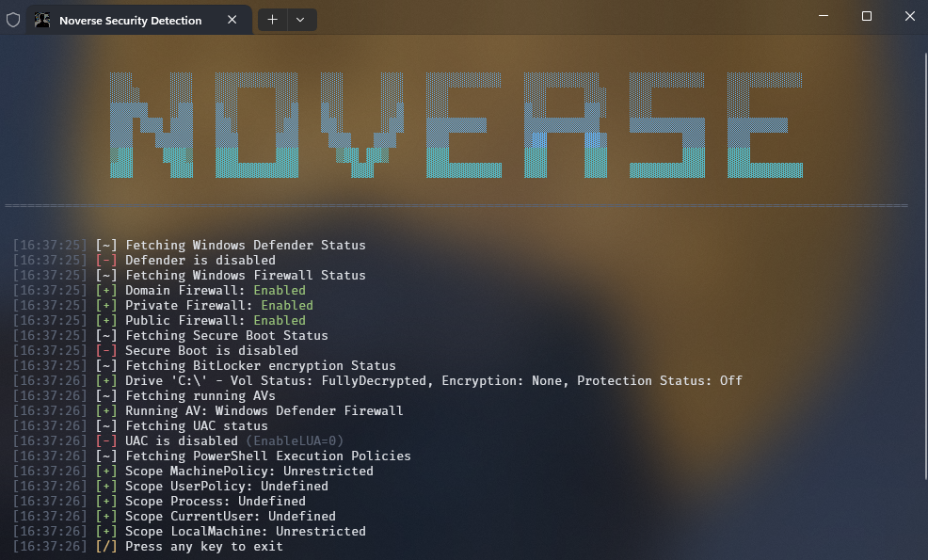Click 'Fetching Secure Boot Status' line
The image size is (928, 560).
pos(170,336)
